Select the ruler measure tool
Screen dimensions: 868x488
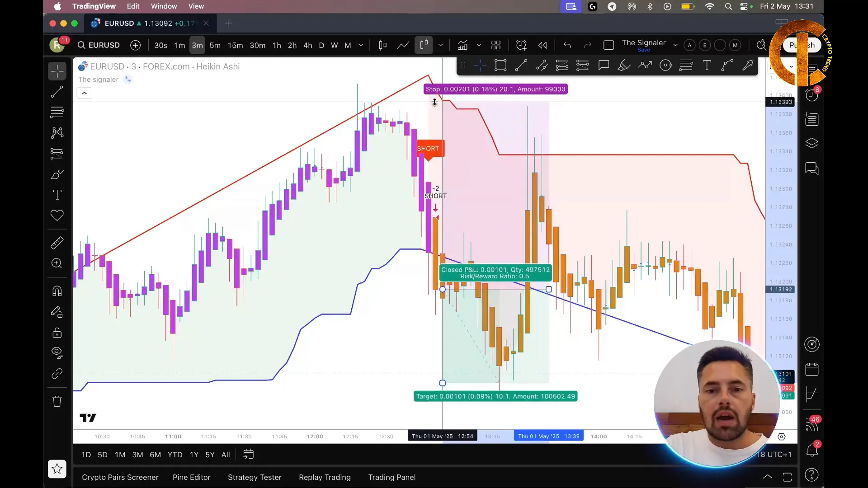click(57, 243)
